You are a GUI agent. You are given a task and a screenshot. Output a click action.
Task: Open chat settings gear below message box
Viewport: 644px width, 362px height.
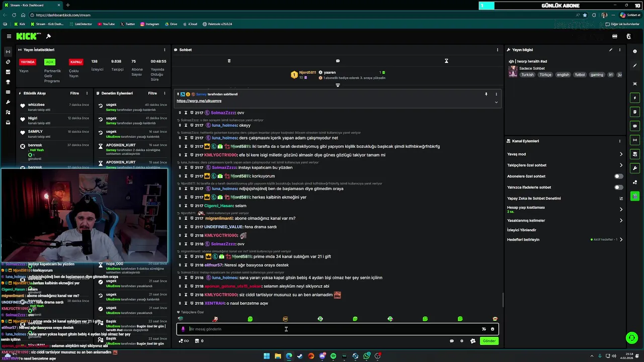click(462, 341)
